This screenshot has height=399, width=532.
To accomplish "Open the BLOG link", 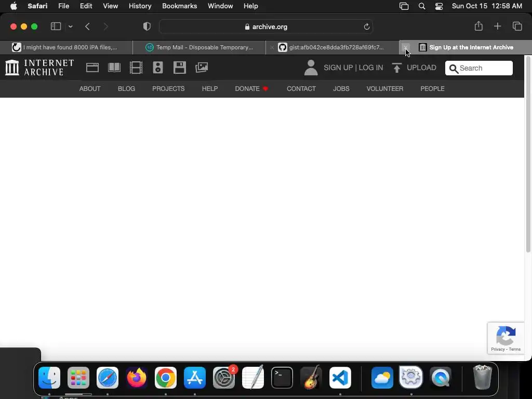I will (x=127, y=88).
